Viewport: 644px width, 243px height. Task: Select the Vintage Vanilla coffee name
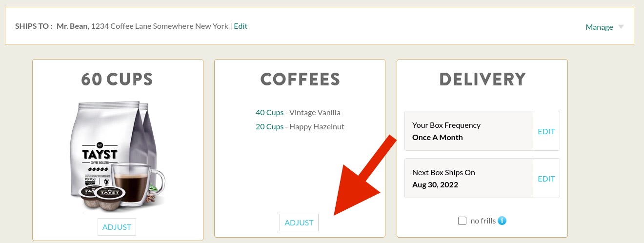(x=315, y=113)
